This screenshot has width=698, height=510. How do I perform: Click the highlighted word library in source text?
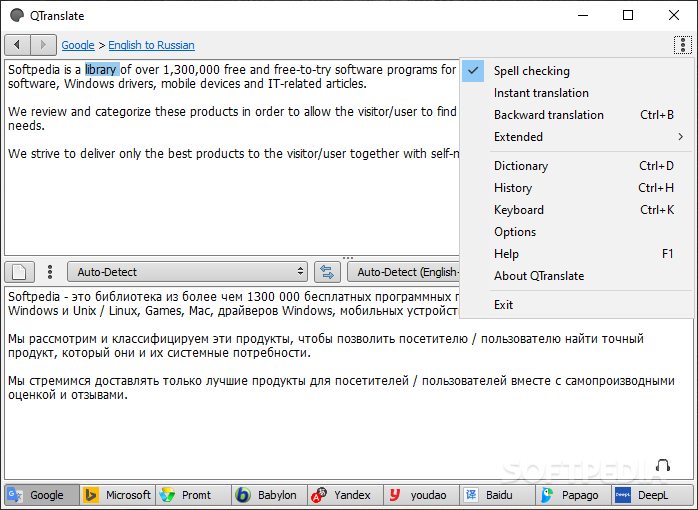click(x=102, y=69)
